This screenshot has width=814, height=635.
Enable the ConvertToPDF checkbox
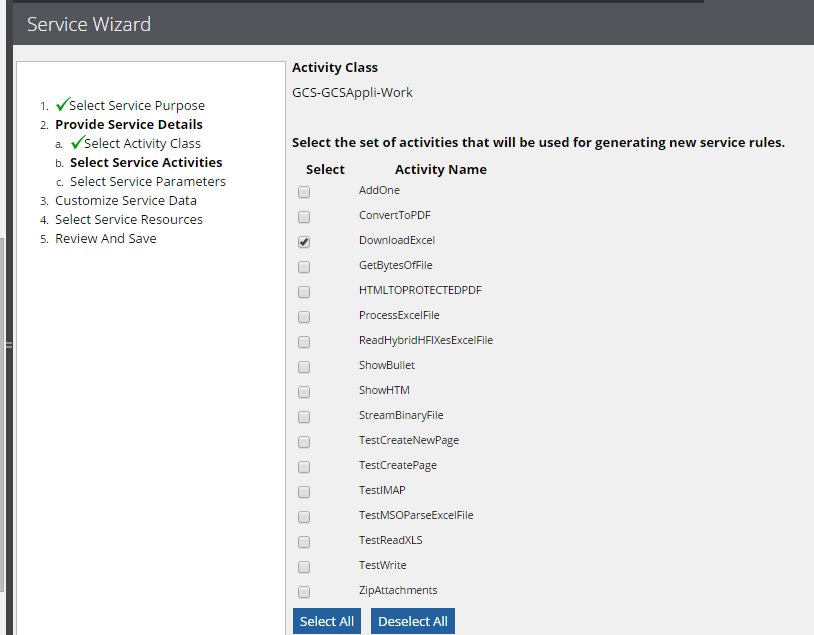tap(304, 217)
